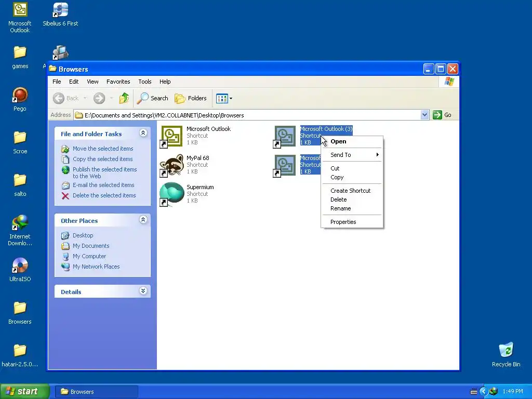532x399 pixels.
Task: Click E-mail the selected items
Action: click(x=98, y=185)
